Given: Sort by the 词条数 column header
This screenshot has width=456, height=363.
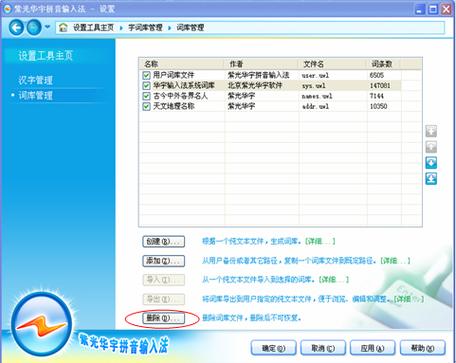Looking at the screenshot, I should 383,64.
